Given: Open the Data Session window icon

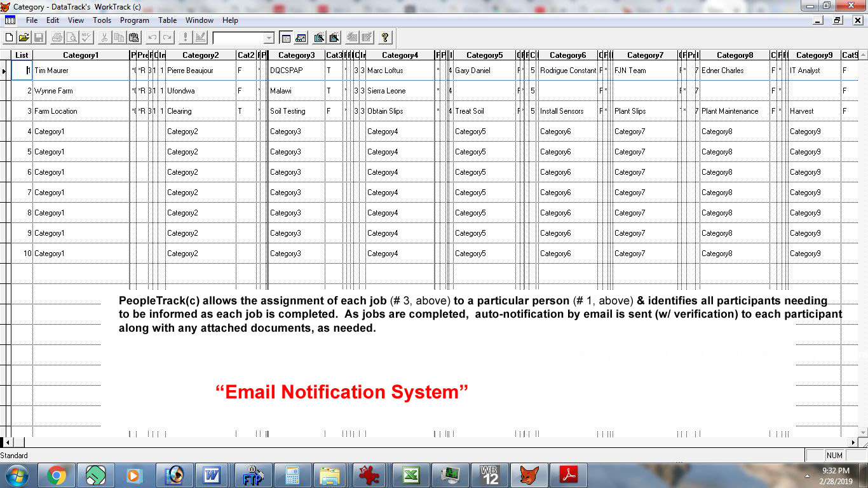Looking at the screenshot, I should coord(301,37).
